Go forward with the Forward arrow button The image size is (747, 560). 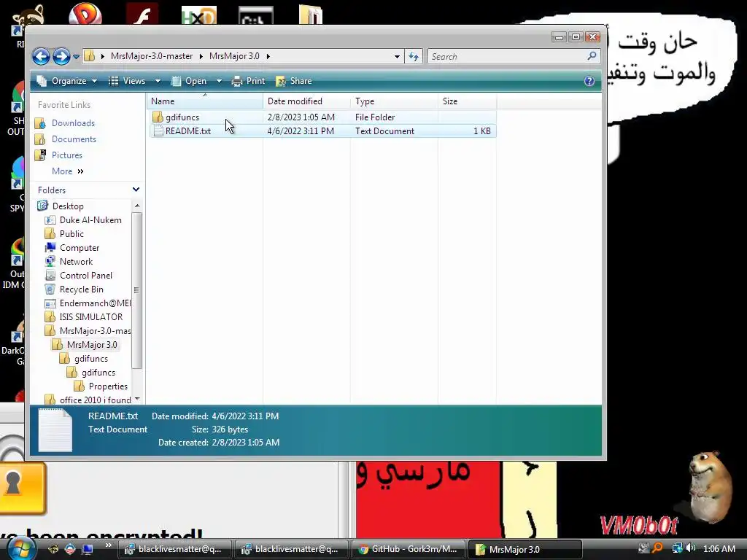[x=61, y=57]
